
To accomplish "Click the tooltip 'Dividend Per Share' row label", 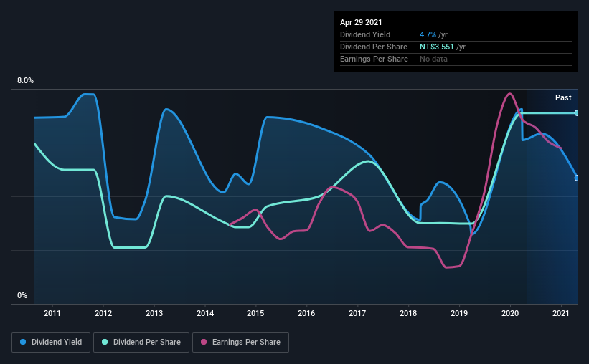I will 374,47.
